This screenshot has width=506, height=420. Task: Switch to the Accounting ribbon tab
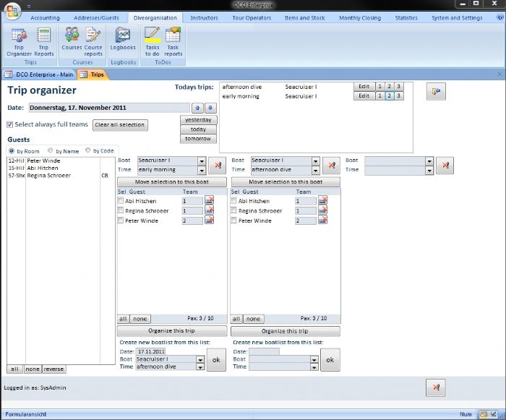coord(45,18)
